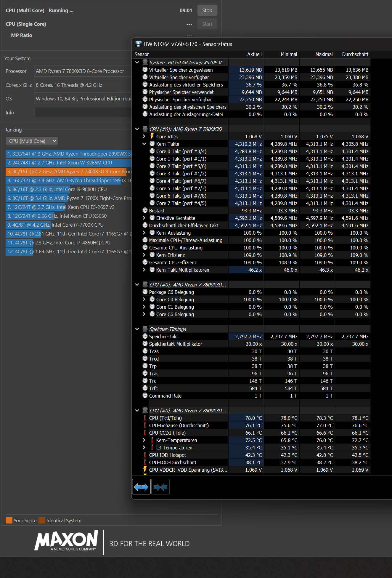Click the circle icon beside Command Rate
This screenshot has height=578, width=392.
(145, 396)
